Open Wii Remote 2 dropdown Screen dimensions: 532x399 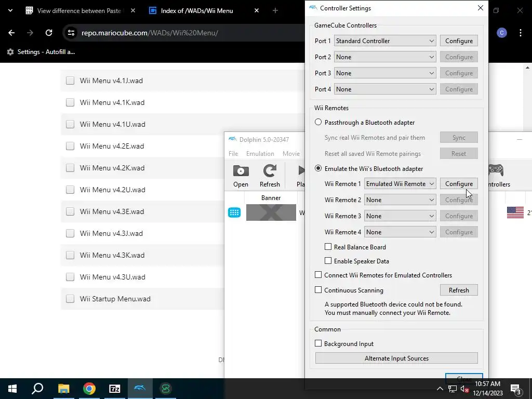(400, 200)
